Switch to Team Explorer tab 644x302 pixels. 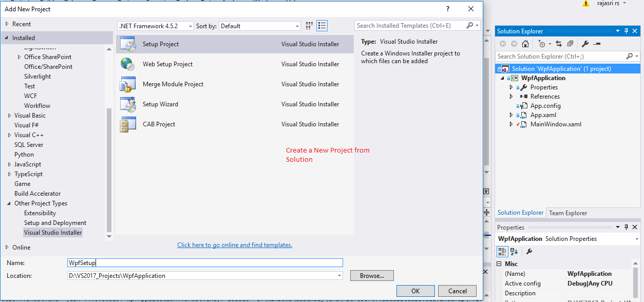click(568, 213)
